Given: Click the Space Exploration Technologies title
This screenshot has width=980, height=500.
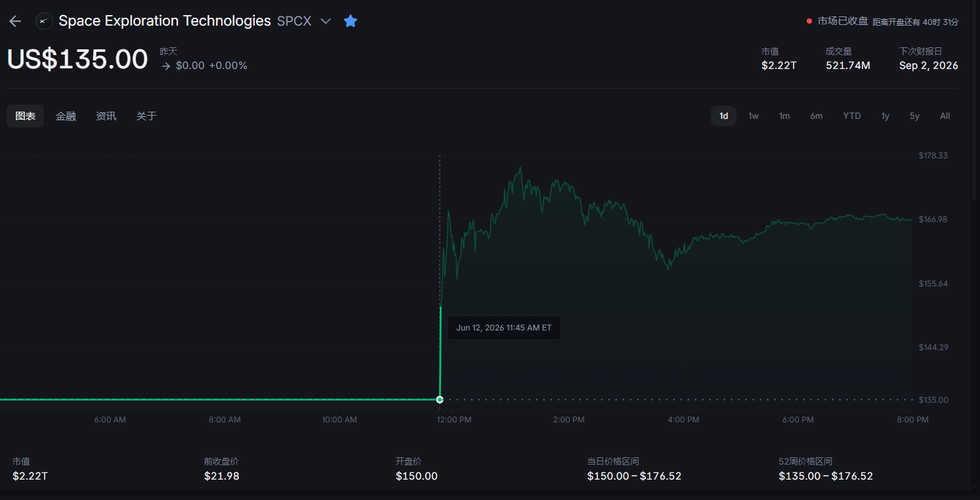Looking at the screenshot, I should click(x=165, y=21).
